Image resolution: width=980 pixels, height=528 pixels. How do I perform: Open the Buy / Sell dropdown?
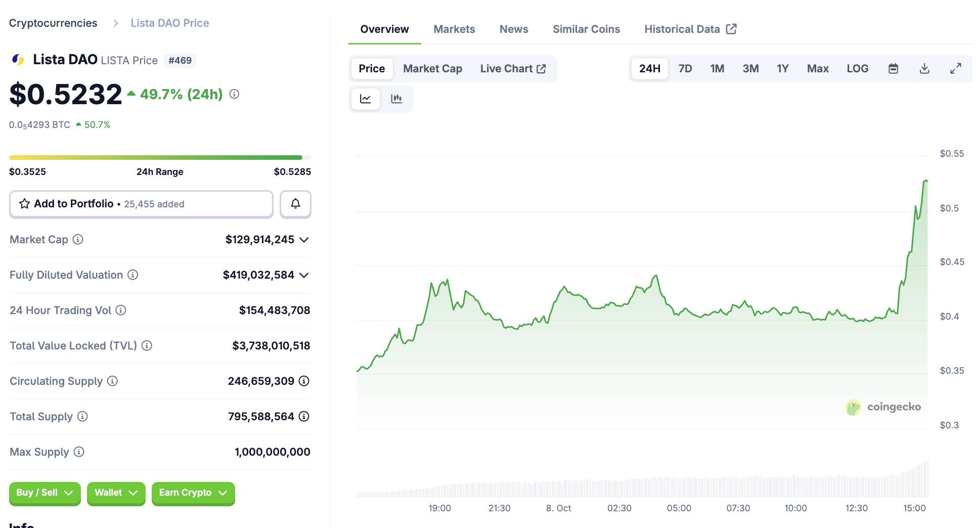coord(44,493)
